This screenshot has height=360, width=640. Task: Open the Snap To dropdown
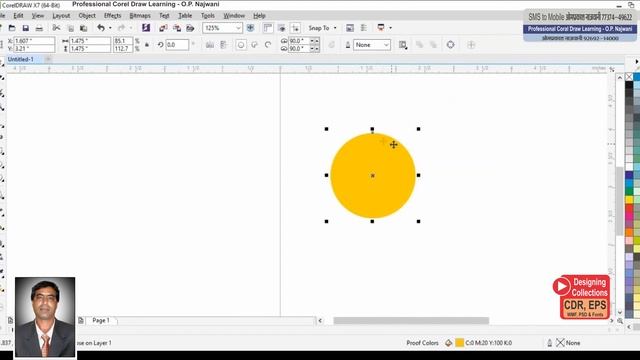click(322, 28)
